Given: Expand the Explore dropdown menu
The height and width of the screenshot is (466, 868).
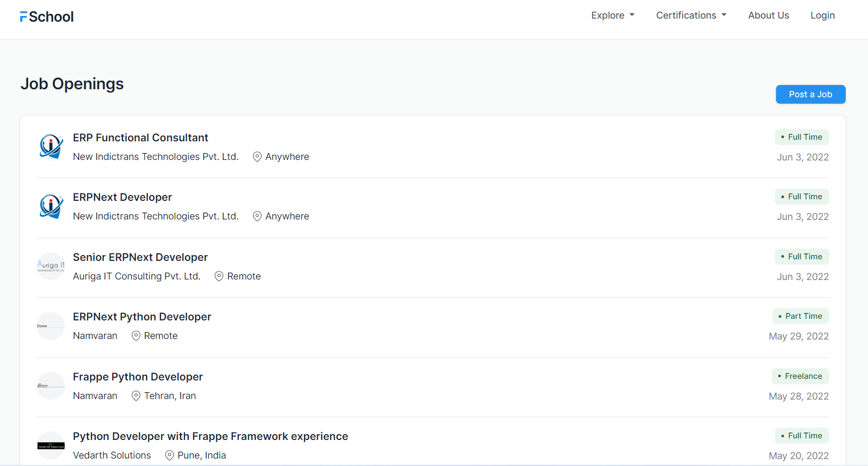Looking at the screenshot, I should pyautogui.click(x=613, y=15).
